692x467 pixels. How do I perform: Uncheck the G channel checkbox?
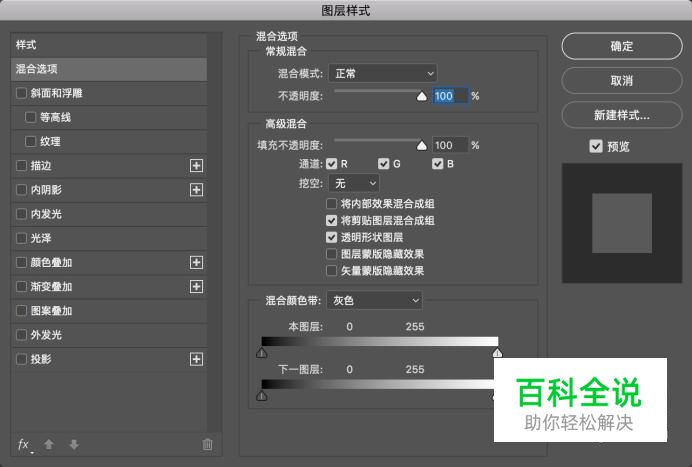tap(384, 164)
